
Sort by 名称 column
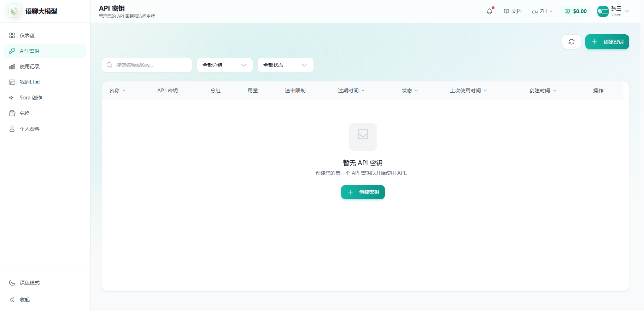117,91
